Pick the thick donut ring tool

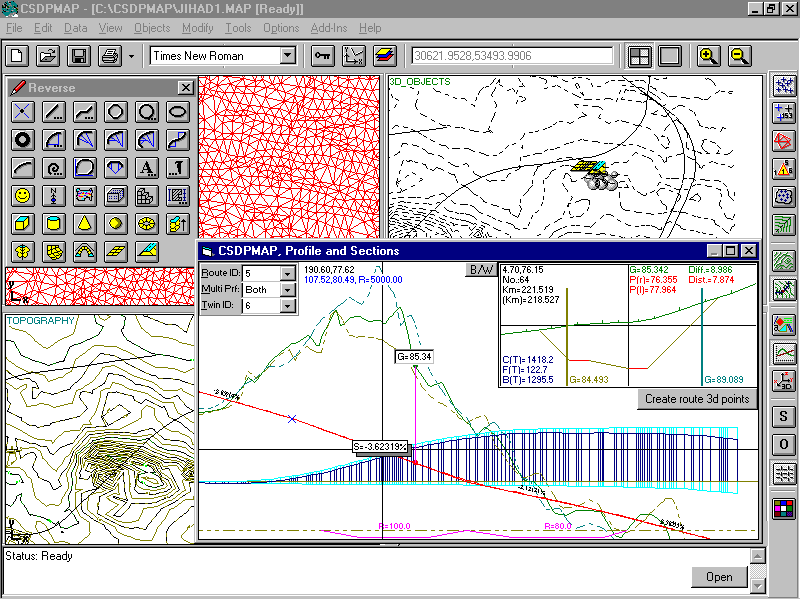[22, 140]
